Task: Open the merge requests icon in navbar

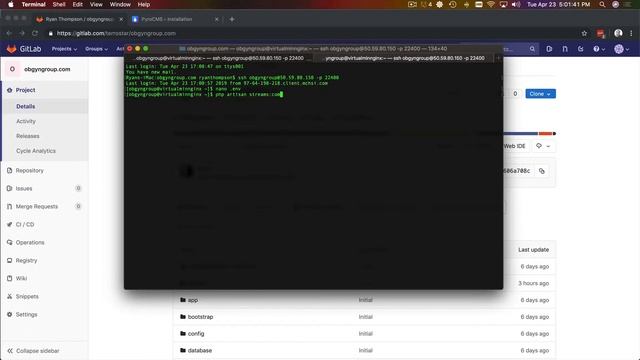Action: coord(565,49)
